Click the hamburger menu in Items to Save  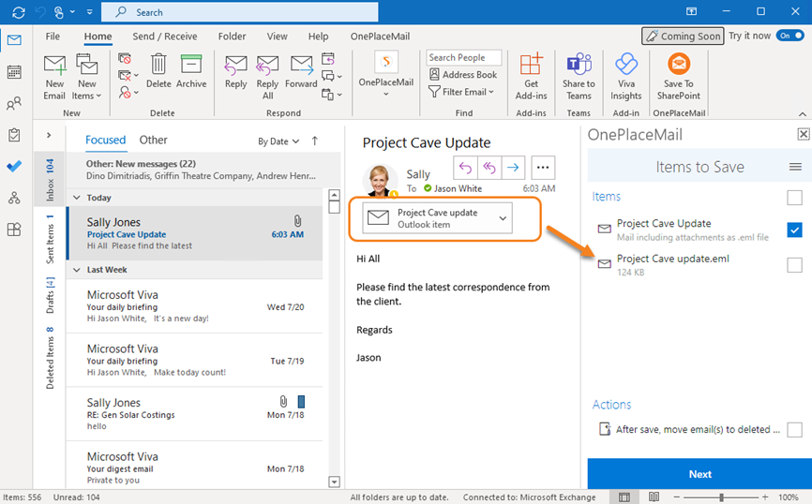pyautogui.click(x=795, y=167)
